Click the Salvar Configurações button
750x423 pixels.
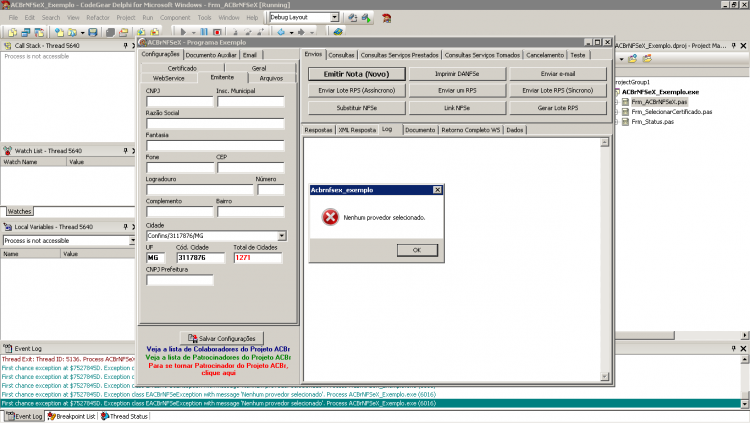(x=221, y=338)
